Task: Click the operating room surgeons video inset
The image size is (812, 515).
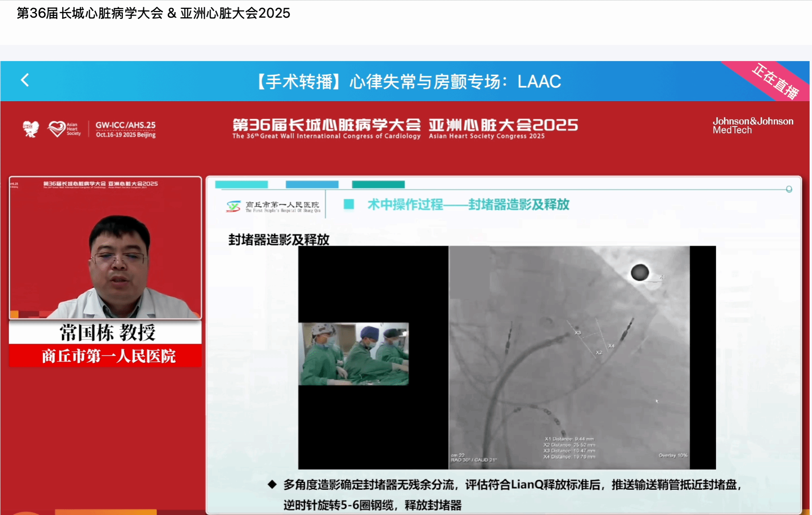Action: (353, 354)
